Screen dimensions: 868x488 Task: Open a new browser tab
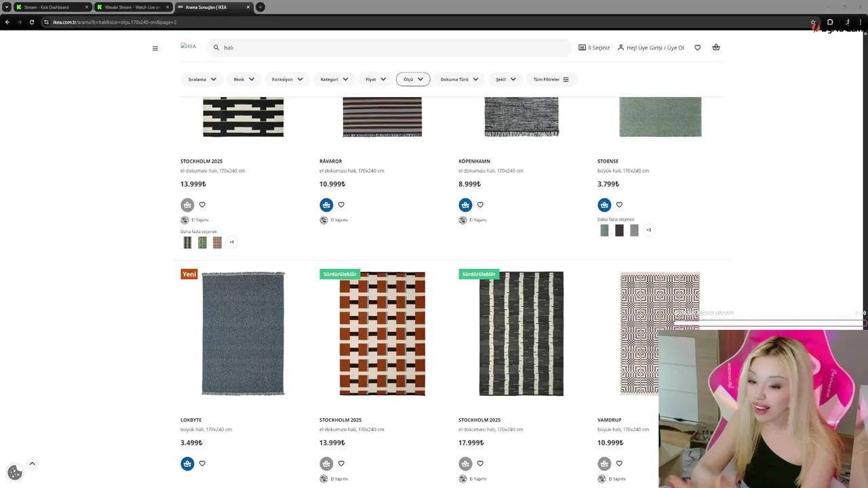click(x=260, y=7)
